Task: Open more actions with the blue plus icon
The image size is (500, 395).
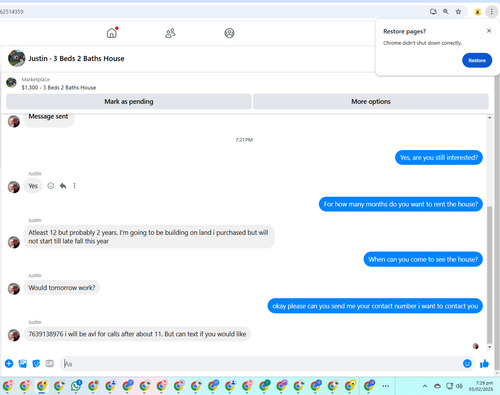Action: point(9,363)
